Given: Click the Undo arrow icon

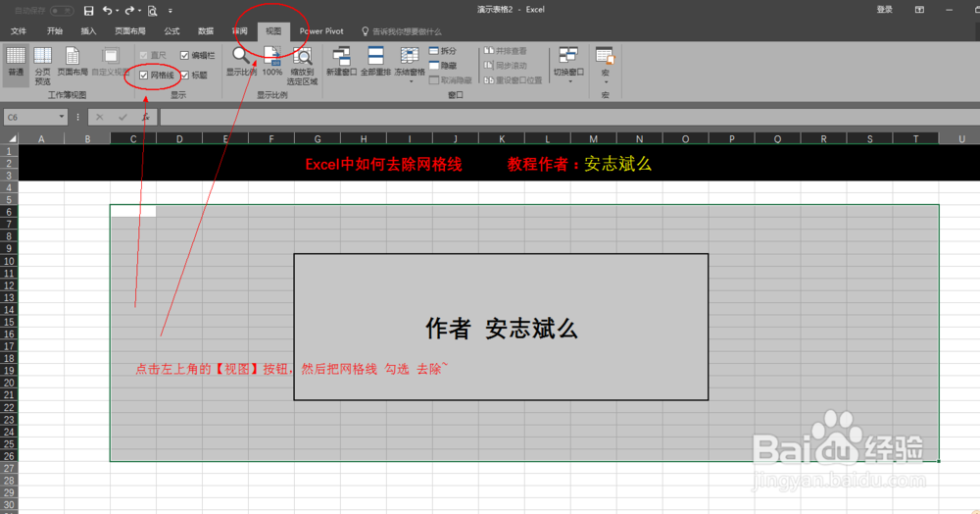Looking at the screenshot, I should (x=108, y=11).
